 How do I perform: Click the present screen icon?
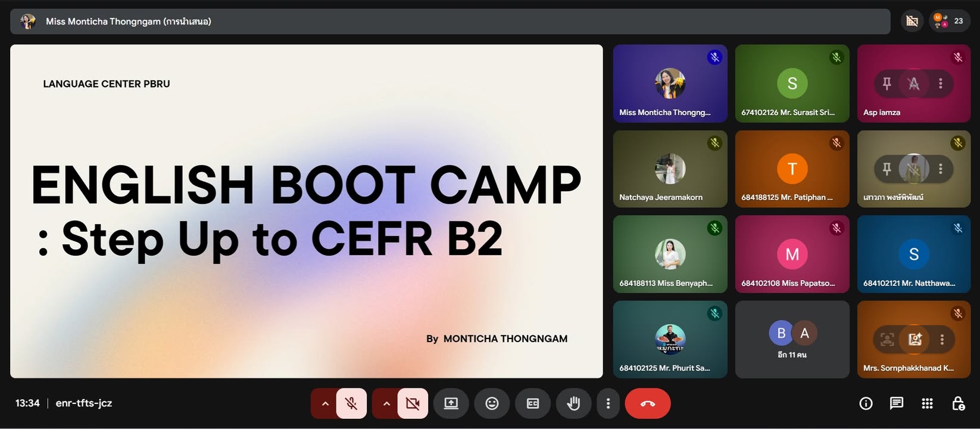tap(451, 403)
